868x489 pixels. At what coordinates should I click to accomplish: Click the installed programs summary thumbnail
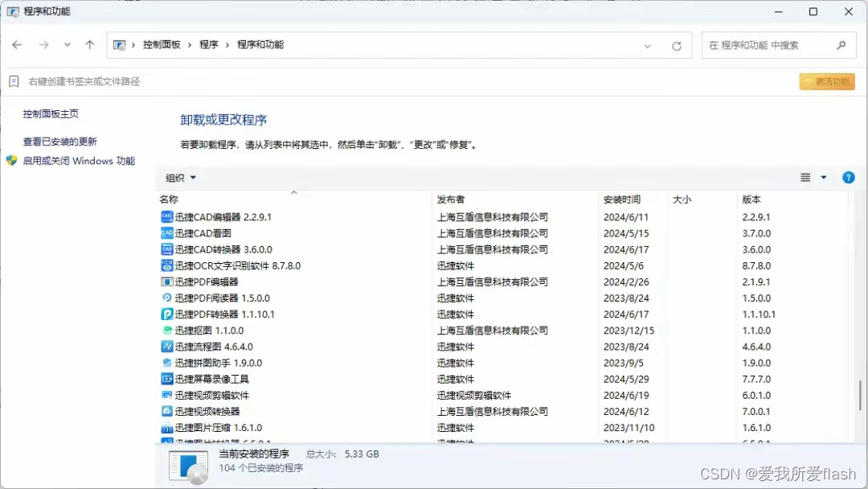tap(188, 466)
